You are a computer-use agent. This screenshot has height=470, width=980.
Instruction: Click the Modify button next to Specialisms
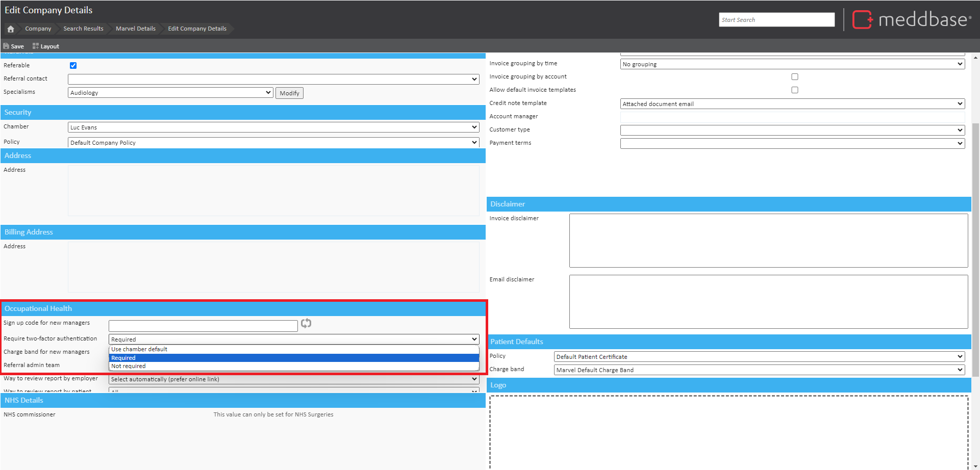point(289,93)
